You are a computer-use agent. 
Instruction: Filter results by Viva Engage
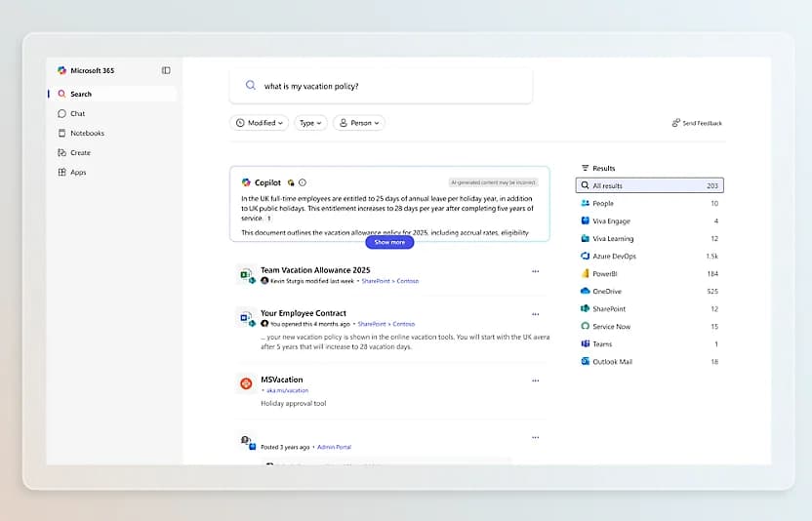pyautogui.click(x=649, y=220)
